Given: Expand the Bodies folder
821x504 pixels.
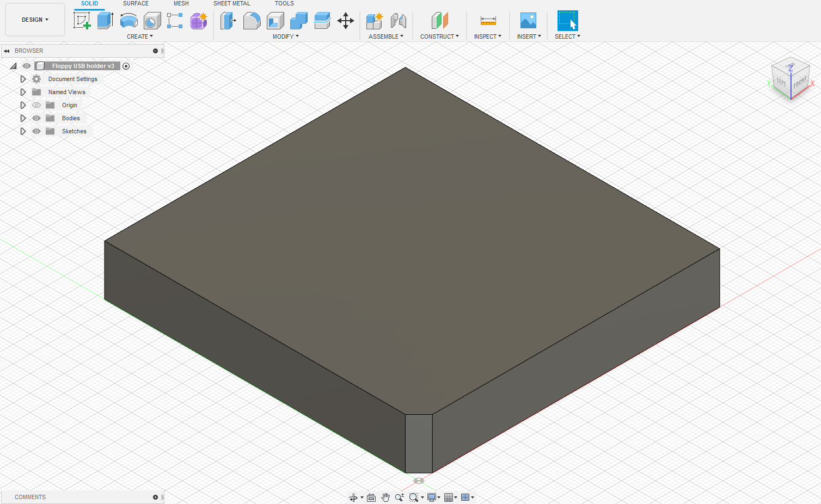Looking at the screenshot, I should click(23, 118).
